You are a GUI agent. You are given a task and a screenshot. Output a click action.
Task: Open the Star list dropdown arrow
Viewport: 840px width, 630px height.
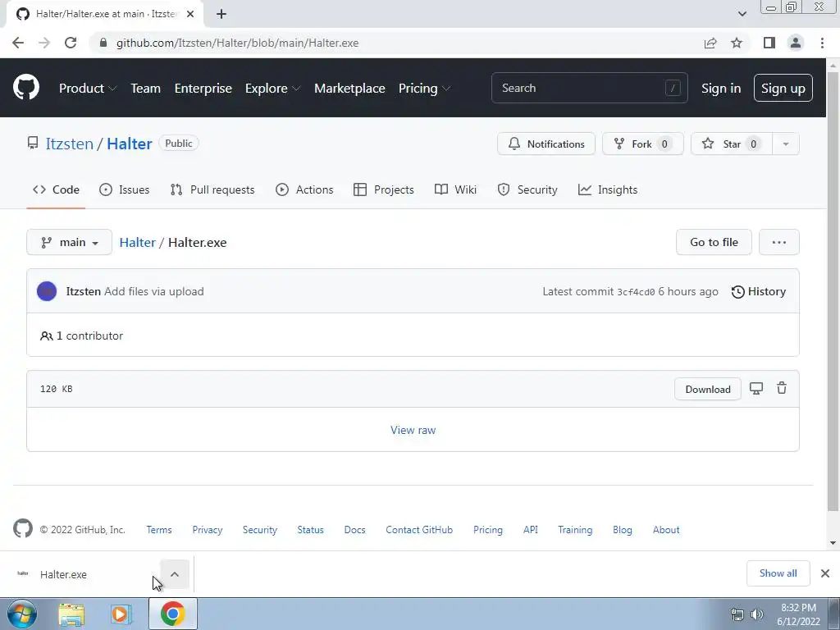(785, 144)
